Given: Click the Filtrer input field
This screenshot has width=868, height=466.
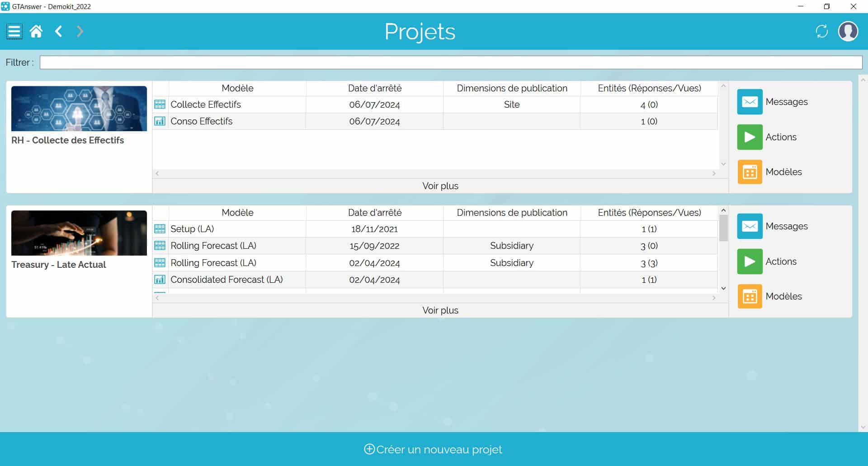Looking at the screenshot, I should coord(451,62).
